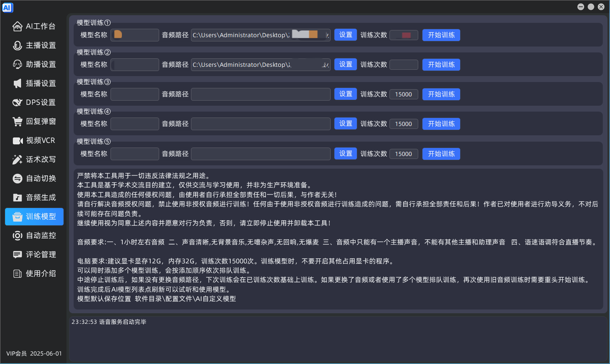Select the active 训练模型 entry

pyautogui.click(x=34, y=216)
